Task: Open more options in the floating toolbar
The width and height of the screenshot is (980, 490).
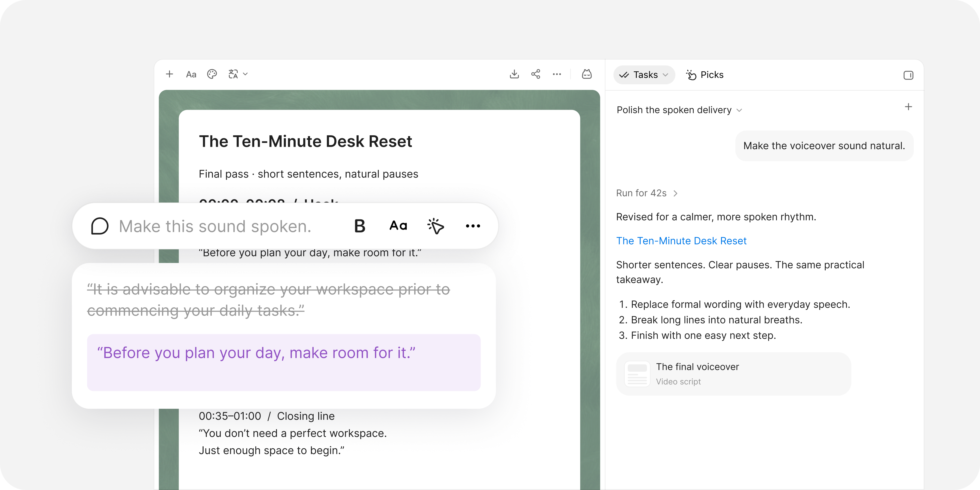Action: coord(473,226)
